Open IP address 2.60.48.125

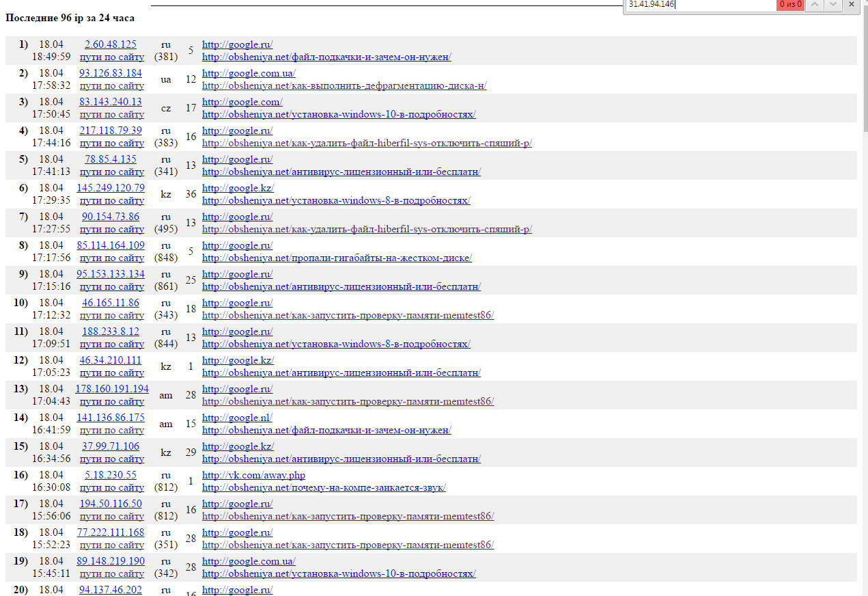(111, 44)
